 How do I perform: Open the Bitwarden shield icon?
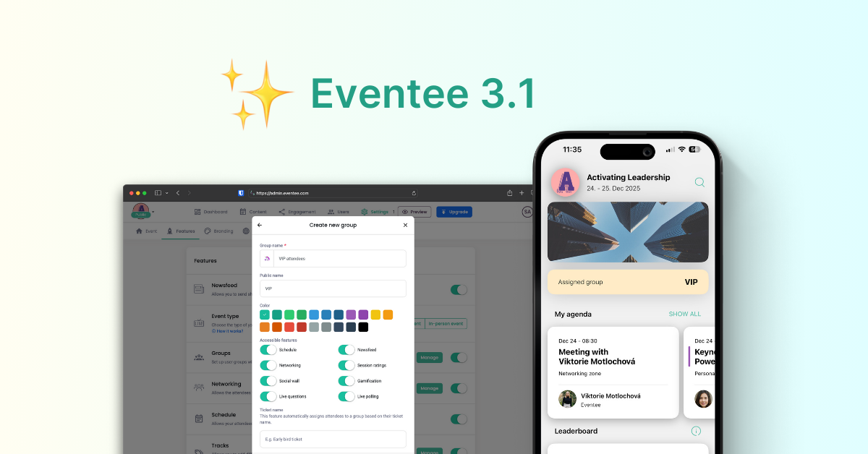point(241,193)
